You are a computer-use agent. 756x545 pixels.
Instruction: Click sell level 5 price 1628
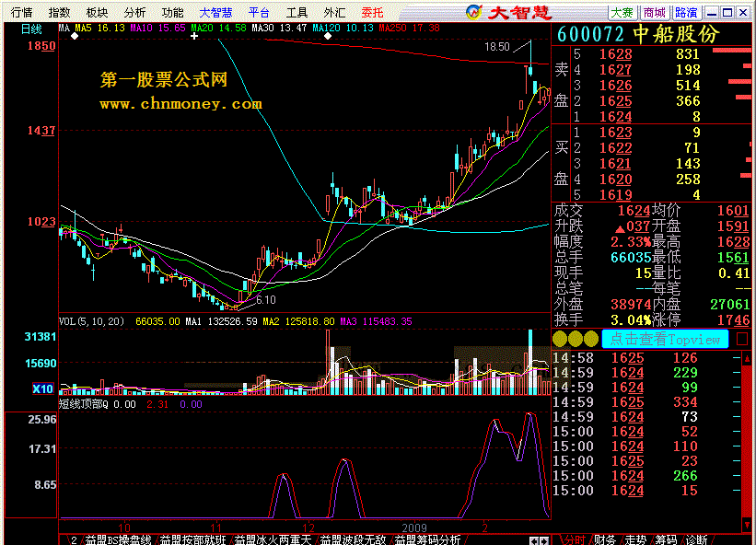tap(616, 54)
